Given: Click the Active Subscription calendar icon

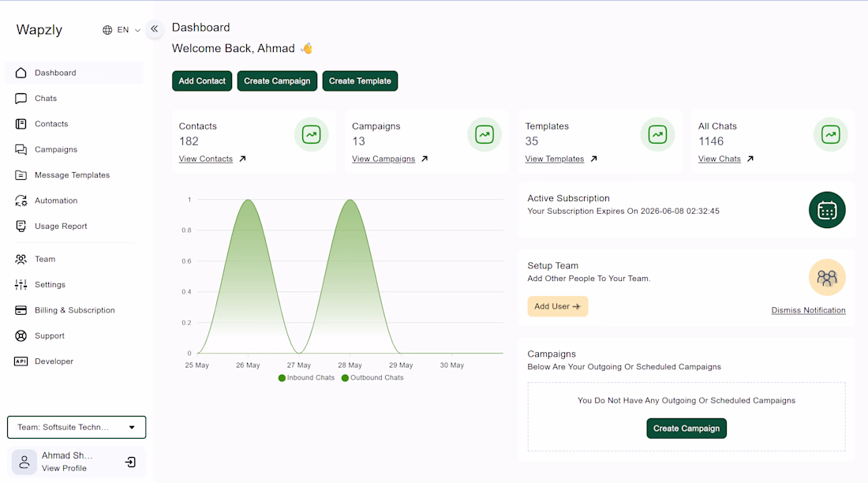Looking at the screenshot, I should (827, 210).
